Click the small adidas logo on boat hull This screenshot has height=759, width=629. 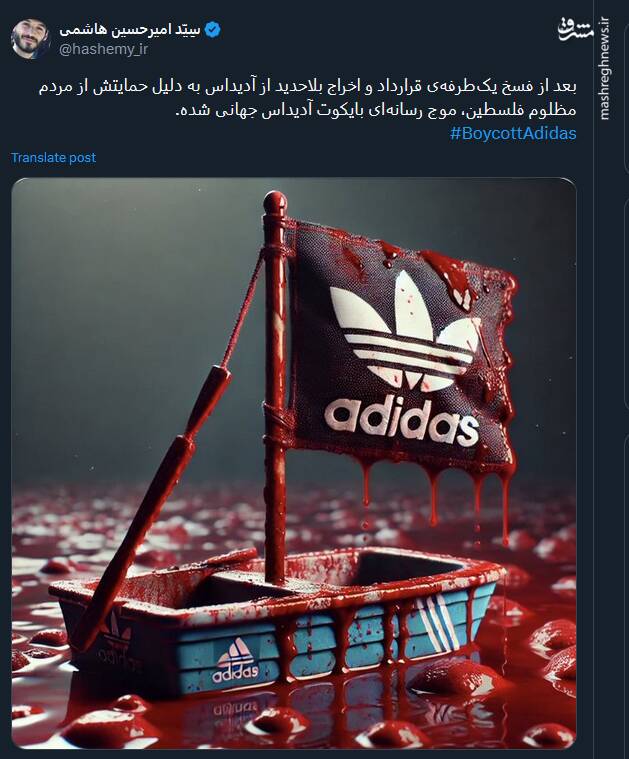pos(235,661)
